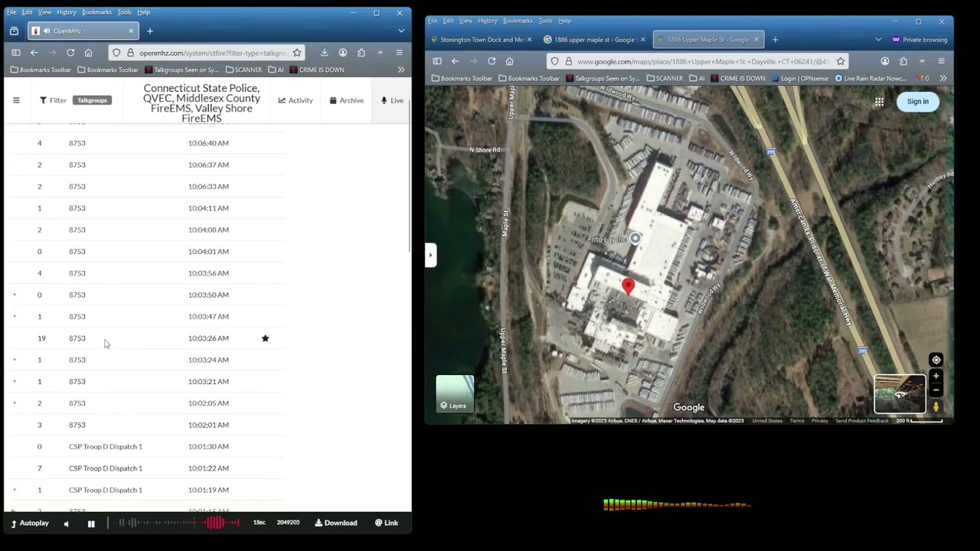Open CRIME IS DOWN bookmark in OpenMHz window
This screenshot has width=980, height=551.
[x=316, y=70]
